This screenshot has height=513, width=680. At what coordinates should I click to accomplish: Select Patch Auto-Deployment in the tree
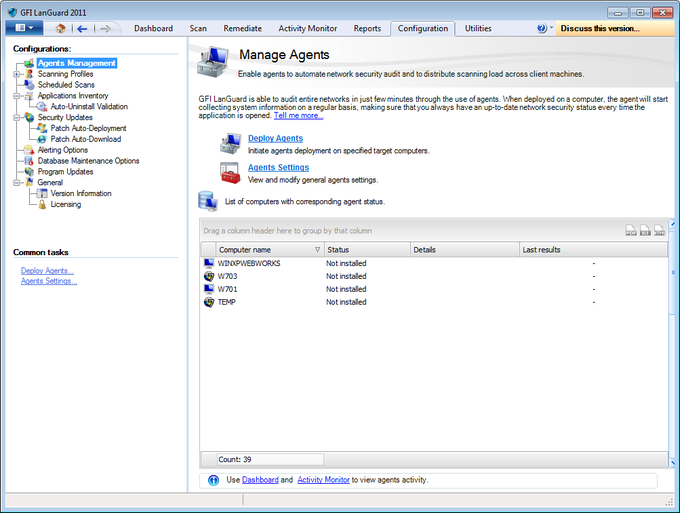click(x=88, y=128)
